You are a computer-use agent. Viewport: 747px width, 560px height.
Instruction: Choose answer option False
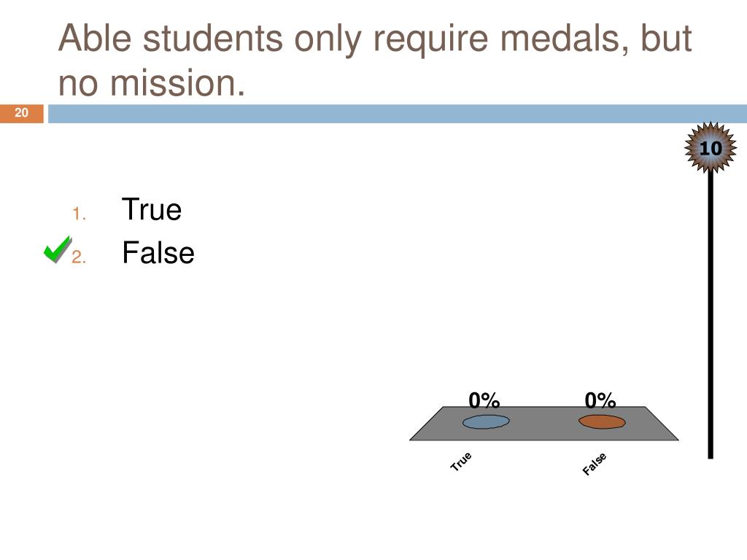click(158, 252)
